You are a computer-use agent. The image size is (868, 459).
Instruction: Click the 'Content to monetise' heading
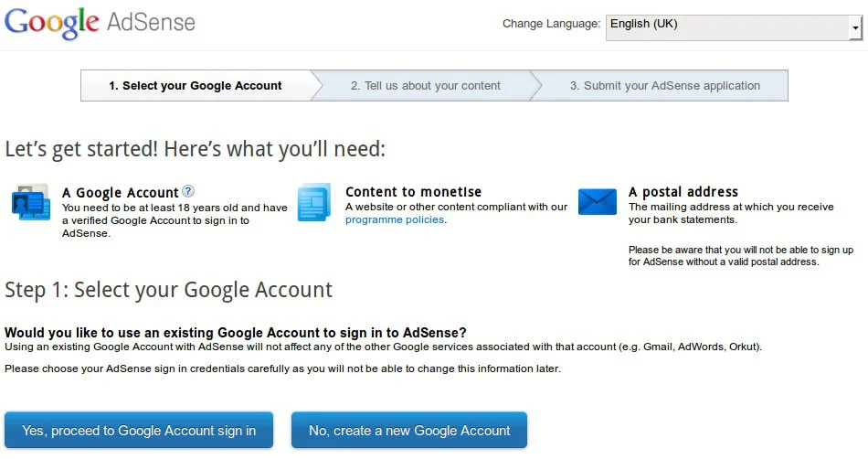[413, 192]
